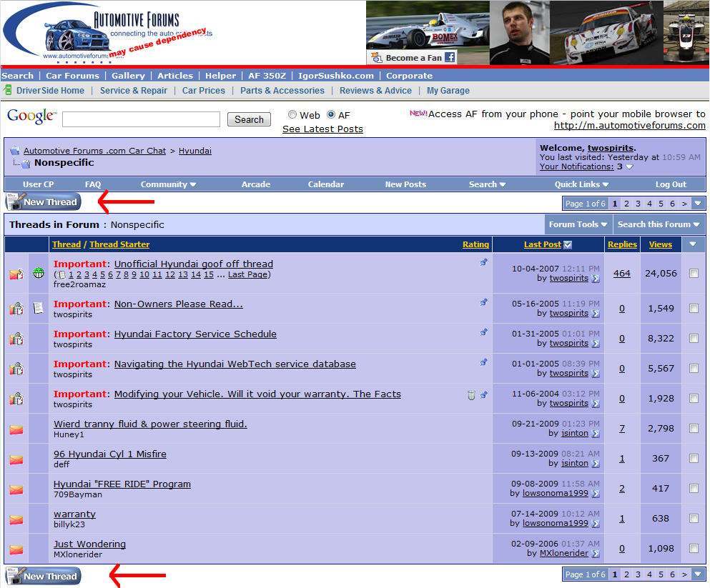The height and width of the screenshot is (588, 710).
Task: Click the Google search text field
Action: point(141,119)
